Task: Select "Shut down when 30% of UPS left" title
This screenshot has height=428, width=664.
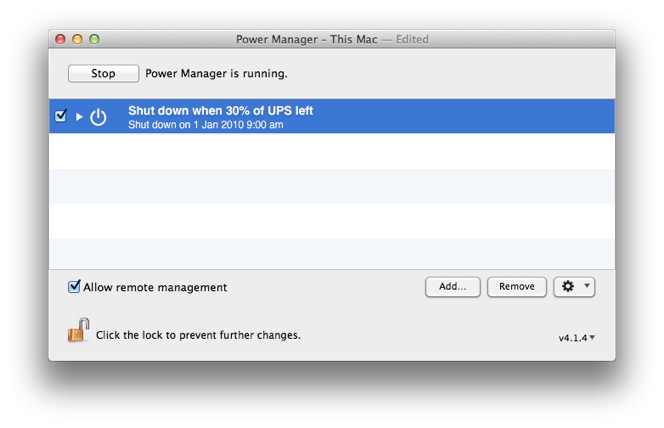Action: coord(221,110)
